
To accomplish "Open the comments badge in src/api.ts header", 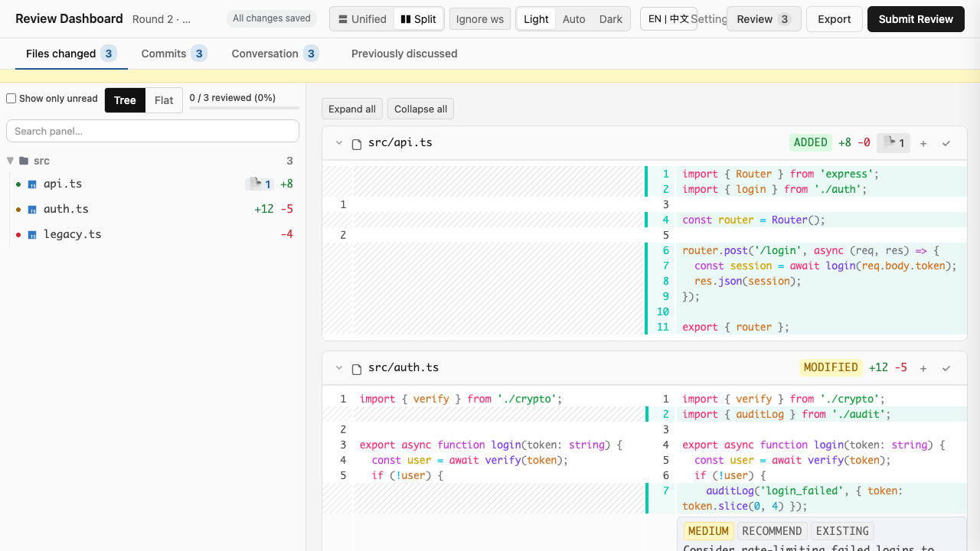I will point(893,142).
